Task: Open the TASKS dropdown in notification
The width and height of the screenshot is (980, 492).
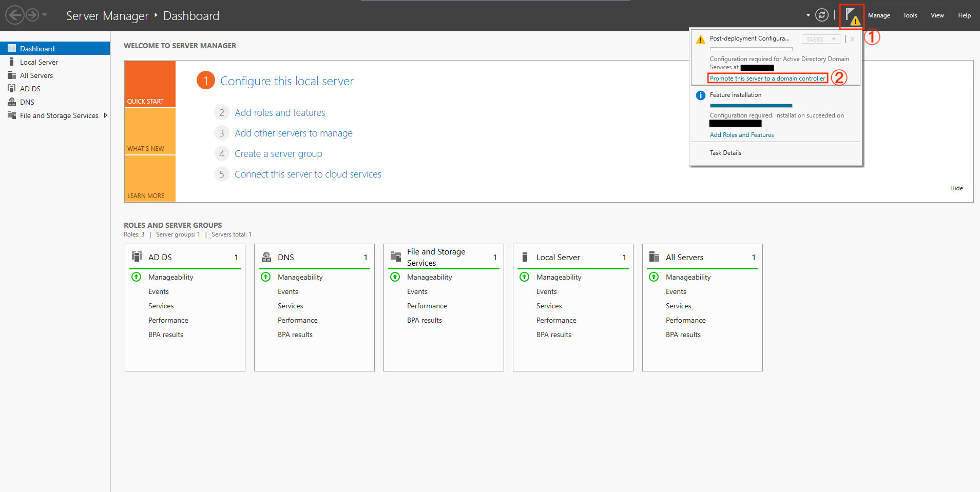Action: (821, 39)
